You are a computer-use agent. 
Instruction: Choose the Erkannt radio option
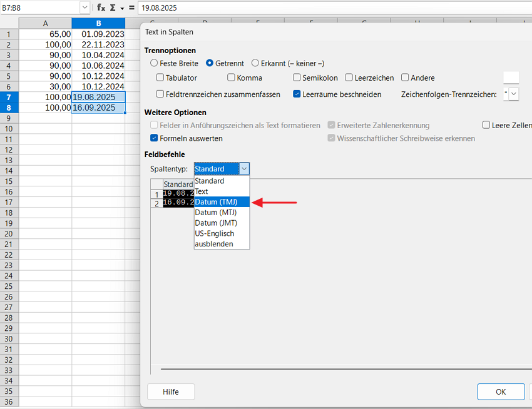255,63
